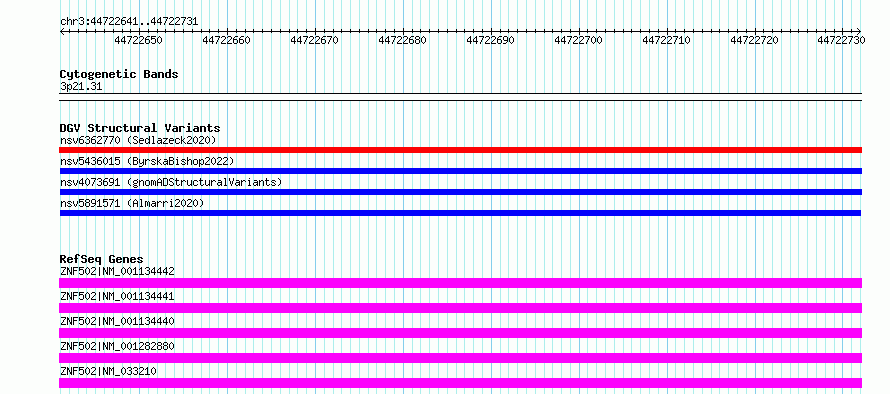The width and height of the screenshot is (890, 394).
Task: Click the magenta NM_001134440 gene bar
Action: point(460,333)
